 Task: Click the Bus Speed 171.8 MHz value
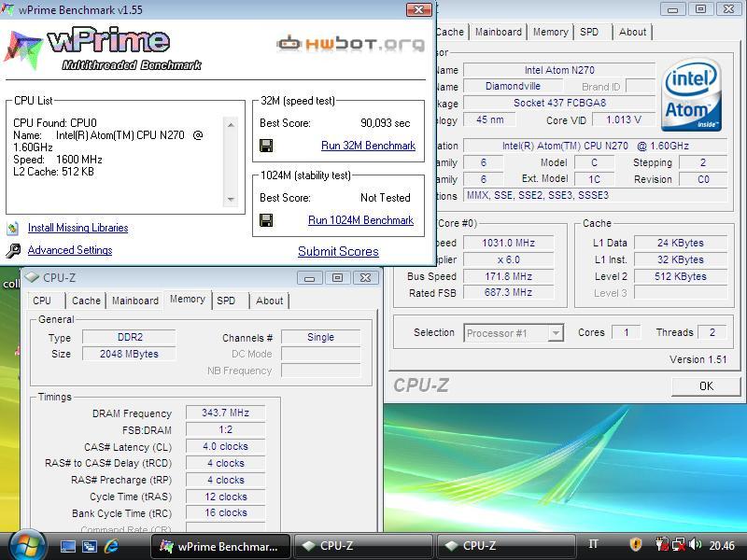(508, 276)
